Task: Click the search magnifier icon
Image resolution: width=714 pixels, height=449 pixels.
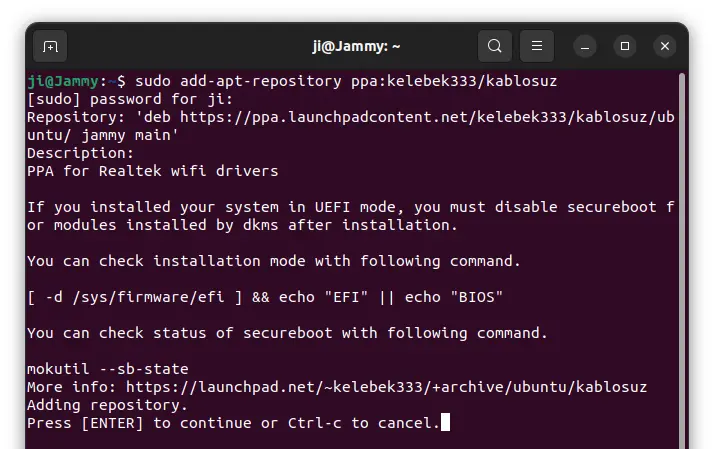Action: [494, 46]
